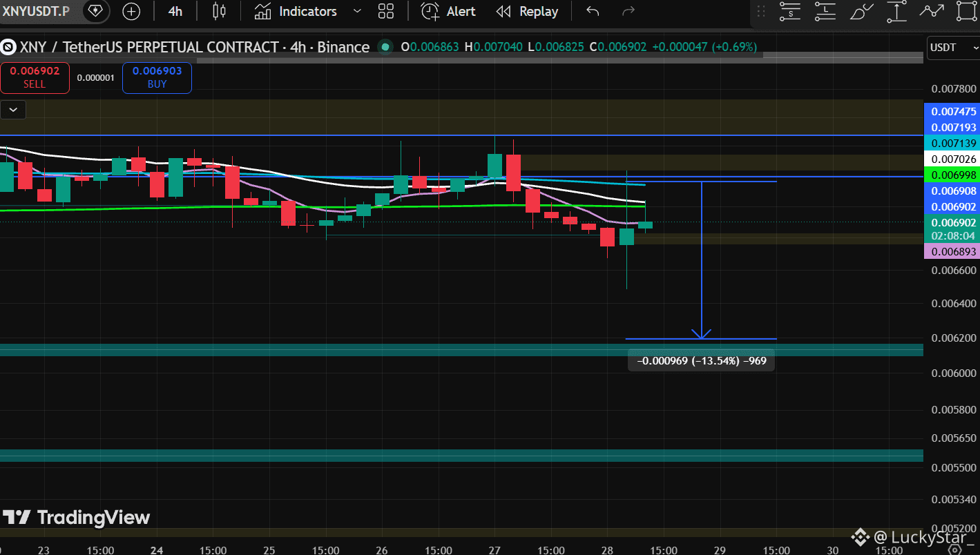The image size is (980, 555).
Task: Click the diamond icon next to symbol
Action: [95, 11]
